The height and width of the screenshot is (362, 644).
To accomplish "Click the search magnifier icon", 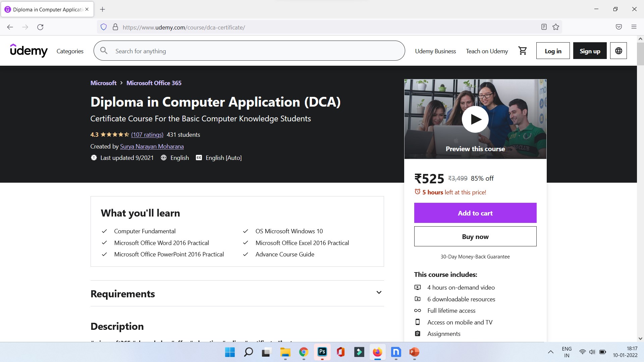I will [x=104, y=51].
